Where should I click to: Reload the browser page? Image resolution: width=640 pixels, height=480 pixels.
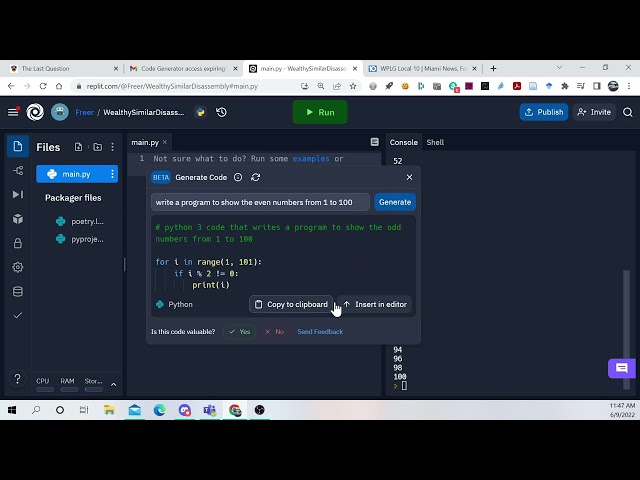pos(43,86)
